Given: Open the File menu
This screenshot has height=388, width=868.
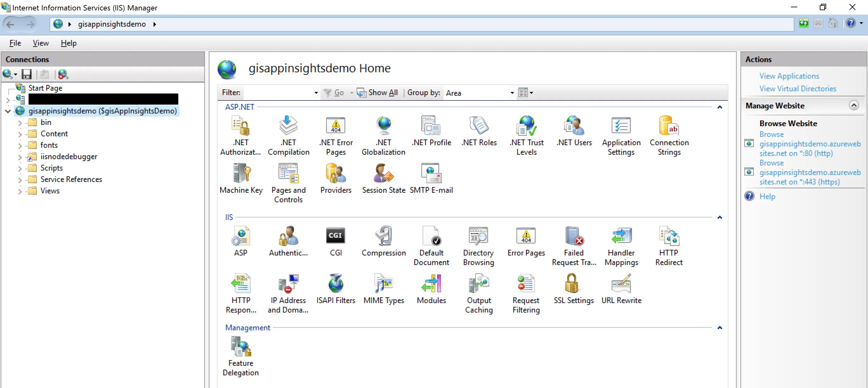Looking at the screenshot, I should pos(15,43).
